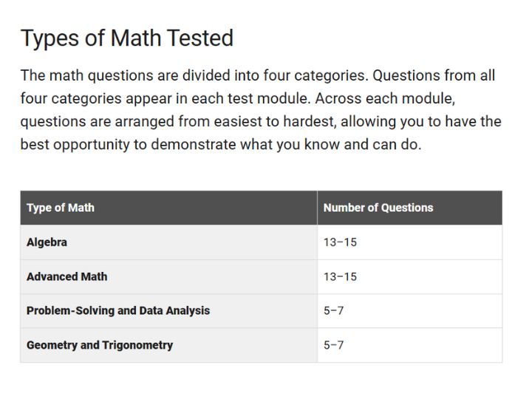Click the line "best opportunity to demonstrate"
The image size is (532, 399).
point(221,145)
